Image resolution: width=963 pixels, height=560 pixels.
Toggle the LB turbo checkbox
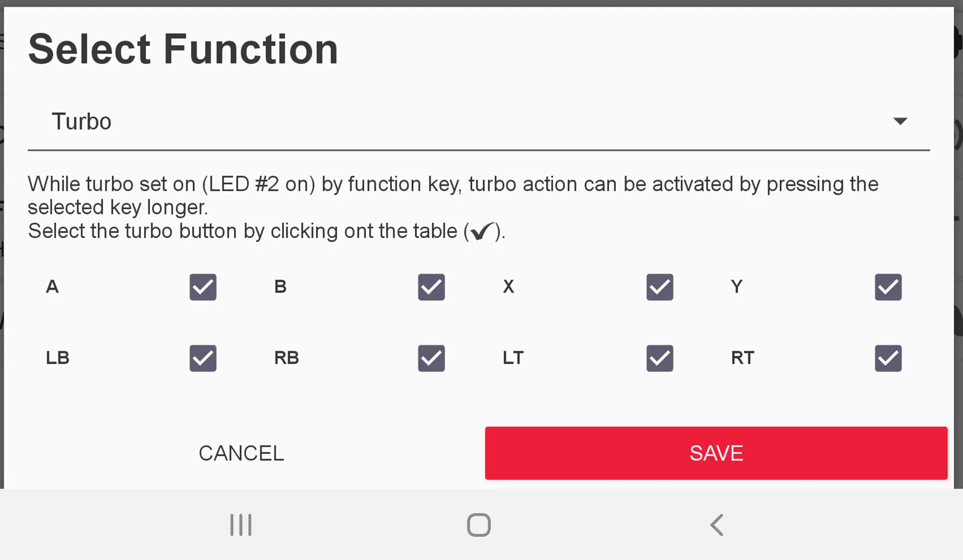click(x=203, y=358)
